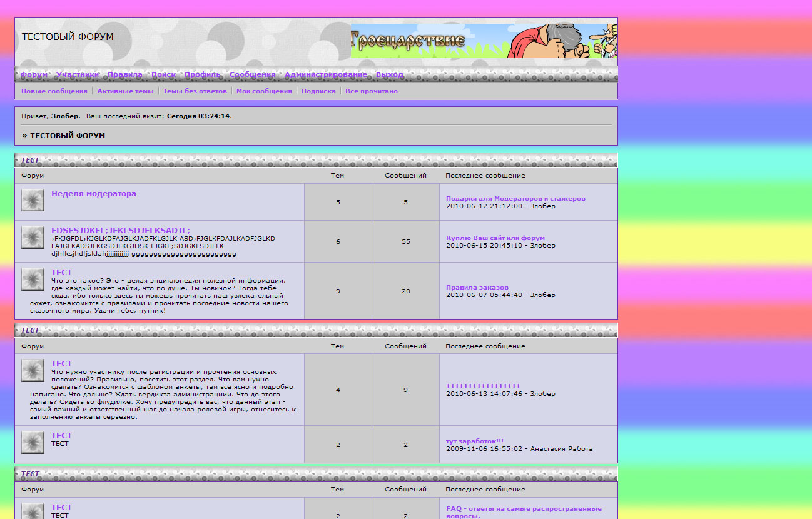The width and height of the screenshot is (812, 519).
Task: View Темы без ответов
Action: point(195,91)
